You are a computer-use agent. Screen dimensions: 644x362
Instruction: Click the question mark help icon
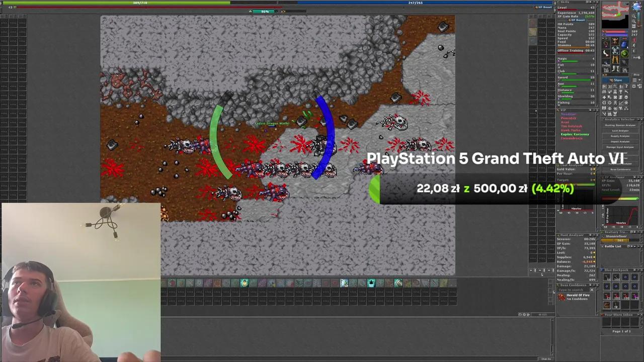626,86
